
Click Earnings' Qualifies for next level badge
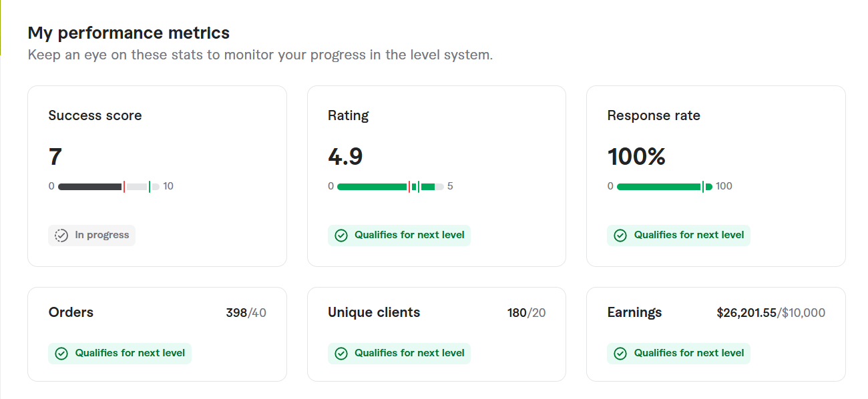point(679,354)
